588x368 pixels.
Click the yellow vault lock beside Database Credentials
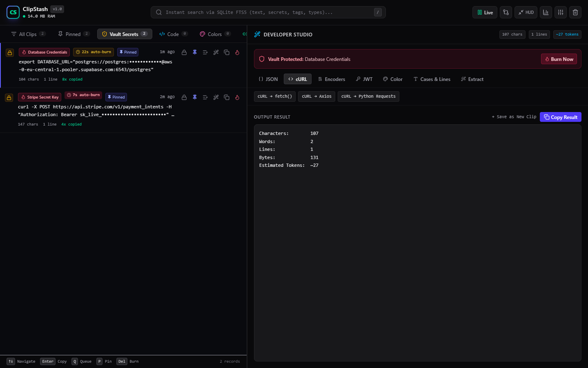click(10, 53)
